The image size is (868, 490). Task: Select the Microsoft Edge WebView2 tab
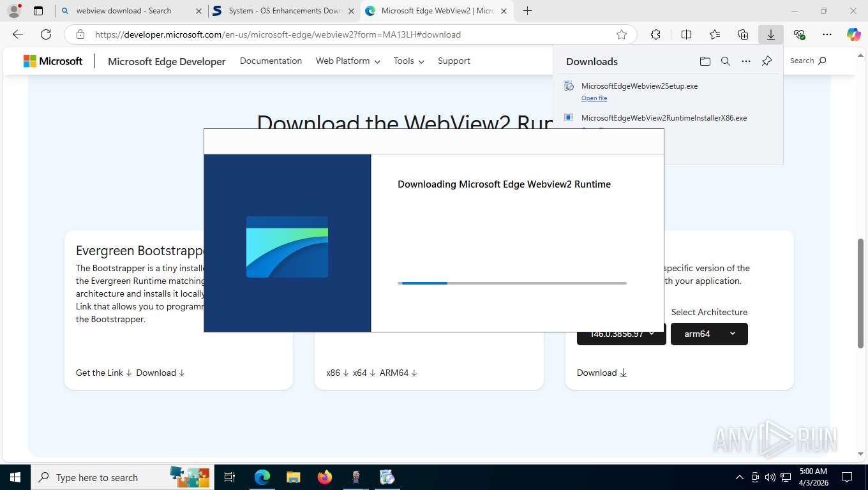click(x=438, y=11)
